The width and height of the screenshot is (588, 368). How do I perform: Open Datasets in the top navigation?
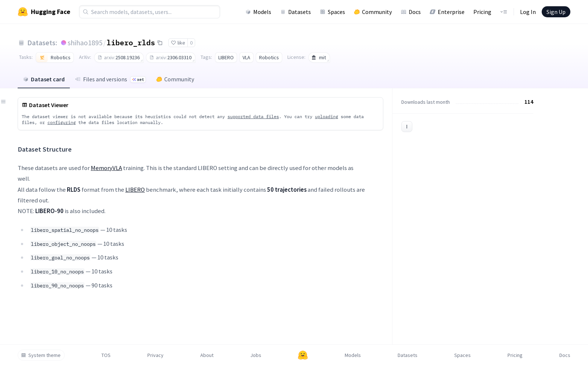(295, 12)
